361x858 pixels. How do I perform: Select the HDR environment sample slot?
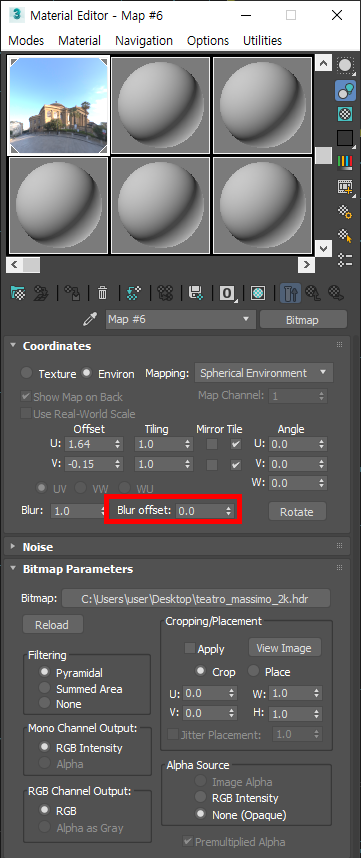click(x=58, y=105)
